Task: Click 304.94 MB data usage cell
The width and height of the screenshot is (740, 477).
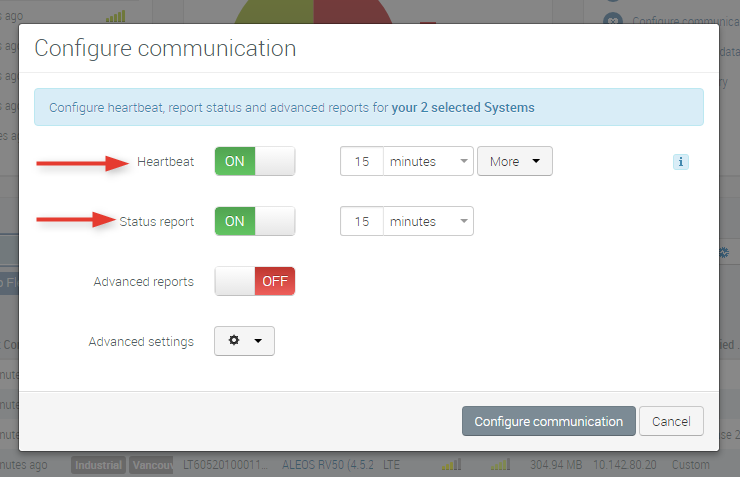Action: 556,465
